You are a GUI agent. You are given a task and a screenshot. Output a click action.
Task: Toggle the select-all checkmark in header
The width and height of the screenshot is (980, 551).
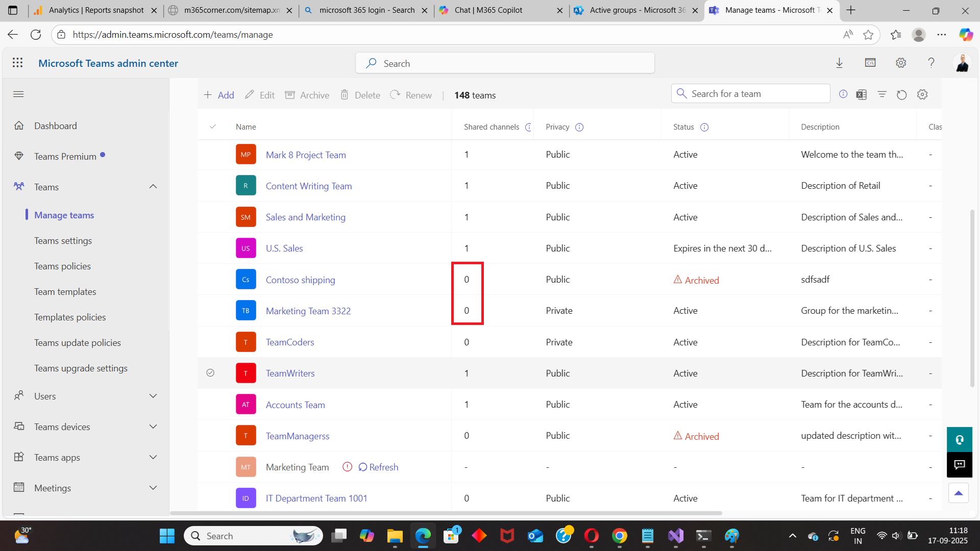point(213,127)
